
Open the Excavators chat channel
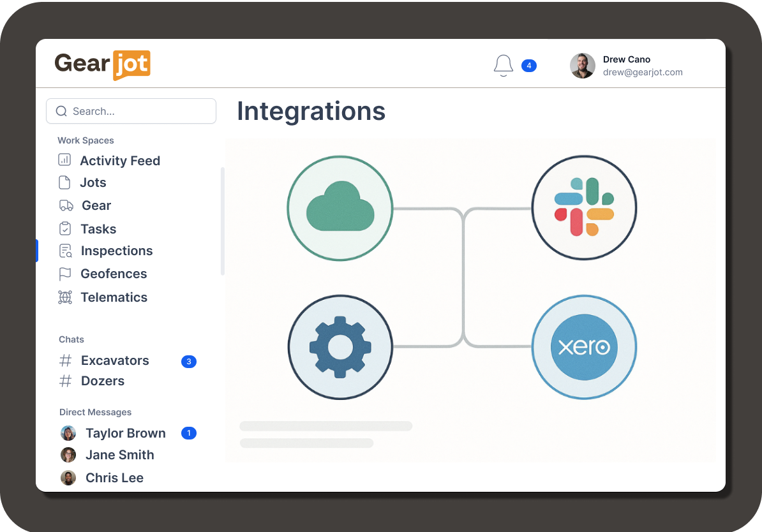pyautogui.click(x=115, y=360)
